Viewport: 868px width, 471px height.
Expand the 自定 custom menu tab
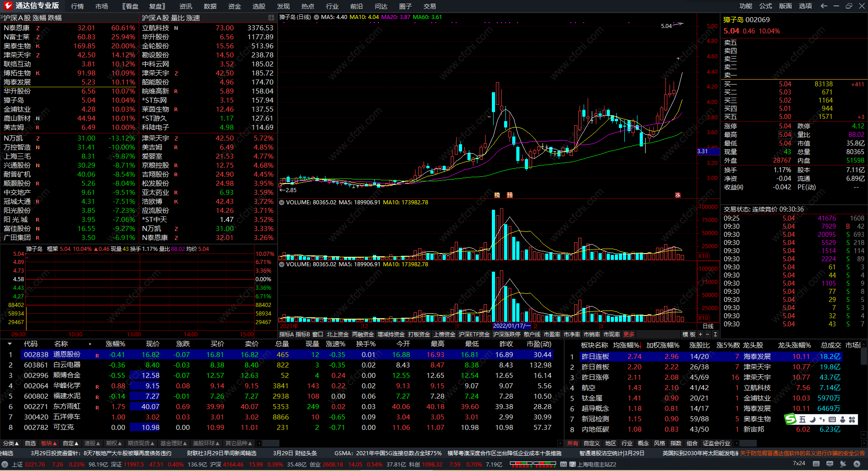(x=71, y=443)
